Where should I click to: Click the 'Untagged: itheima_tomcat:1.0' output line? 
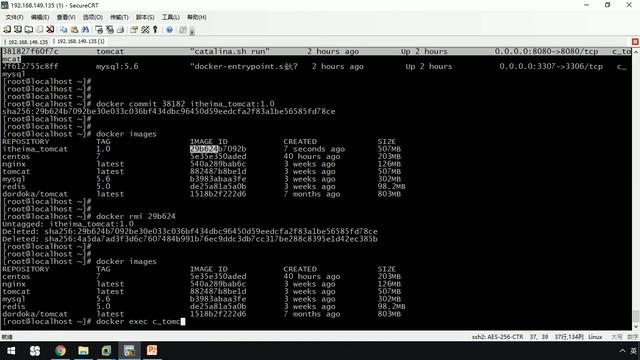coord(68,224)
